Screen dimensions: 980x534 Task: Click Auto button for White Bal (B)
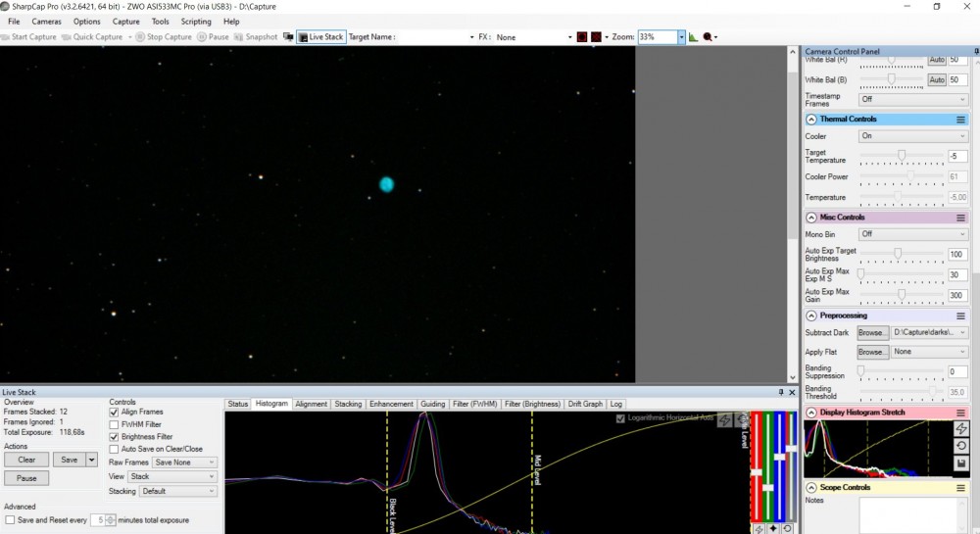(x=936, y=80)
